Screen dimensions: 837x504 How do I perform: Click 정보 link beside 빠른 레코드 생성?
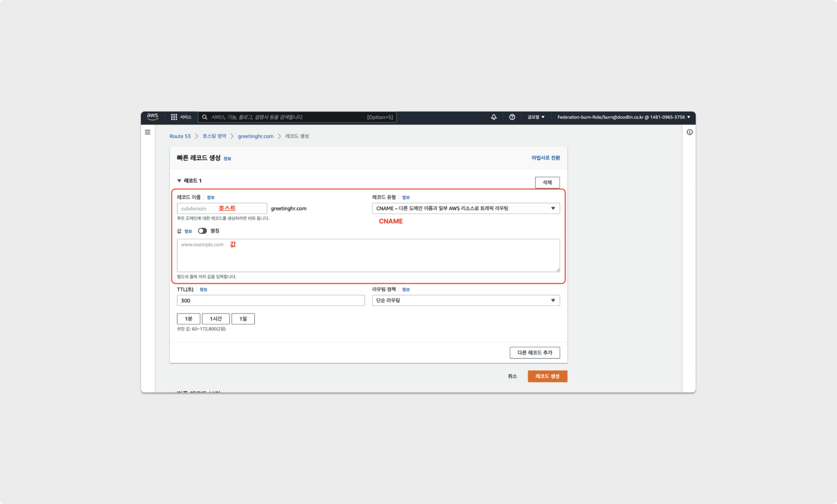click(227, 158)
